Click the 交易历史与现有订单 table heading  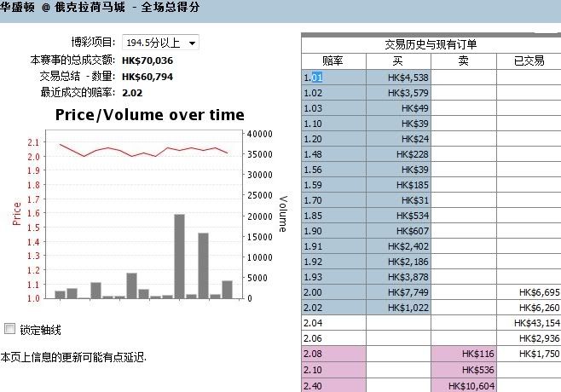431,45
